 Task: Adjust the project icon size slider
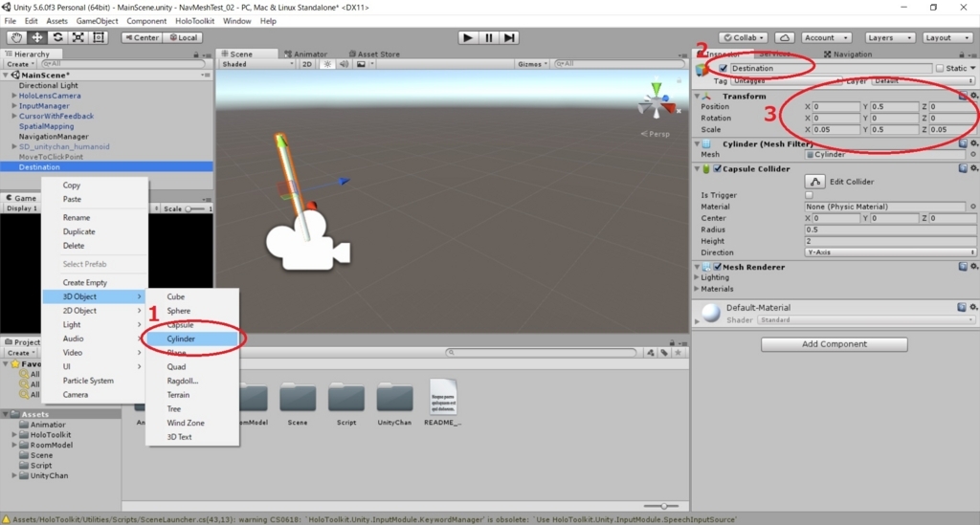[x=662, y=506]
